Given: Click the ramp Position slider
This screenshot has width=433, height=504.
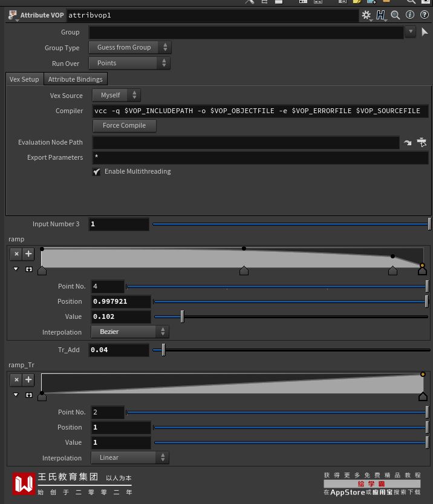Looking at the screenshot, I should pyautogui.click(x=291, y=301).
